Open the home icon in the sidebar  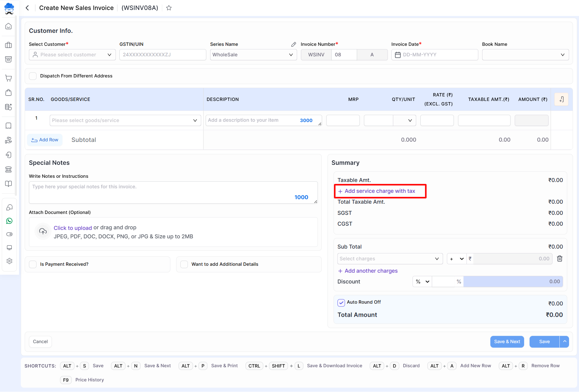click(x=9, y=26)
